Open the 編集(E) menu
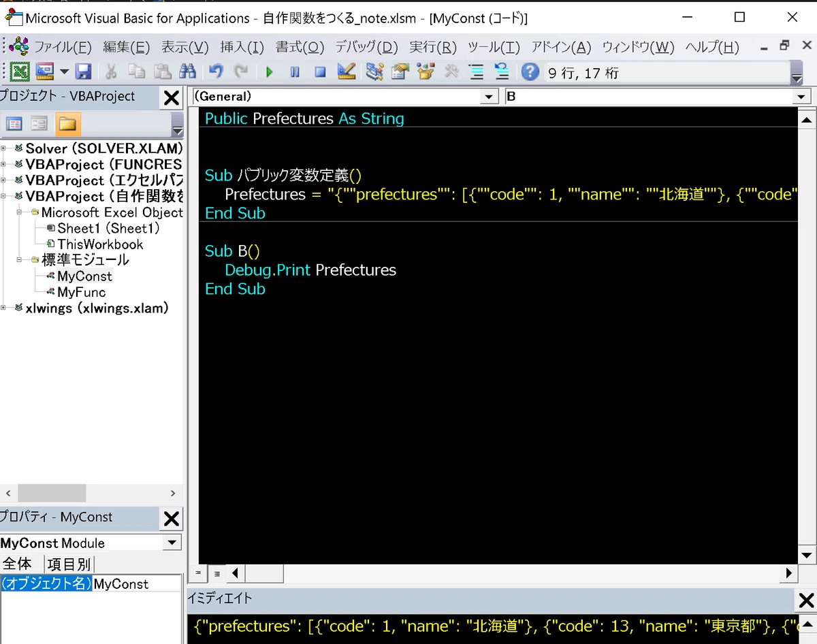This screenshot has height=644, width=817. coord(126,47)
